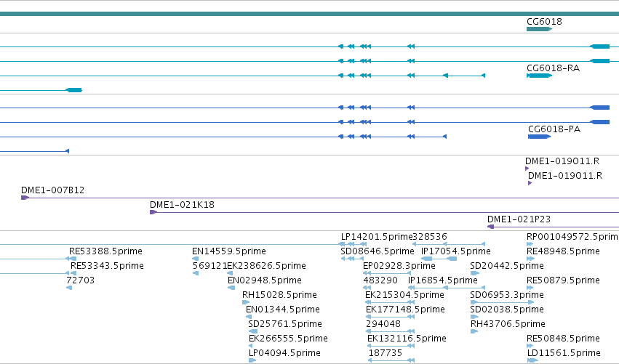Click the CG6018-RA transcript arrow

pos(539,76)
